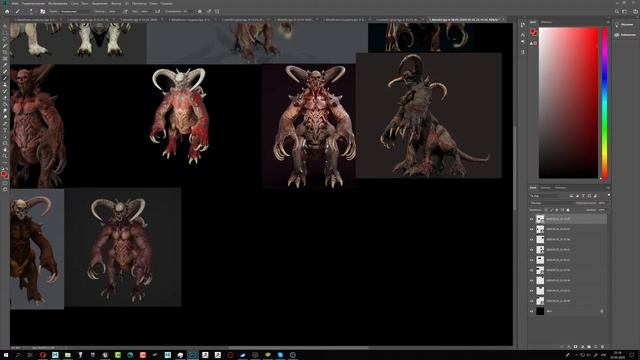Switch to the Каналы (Channels) tab
Image resolution: width=640 pixels, height=360 pixels.
545,188
